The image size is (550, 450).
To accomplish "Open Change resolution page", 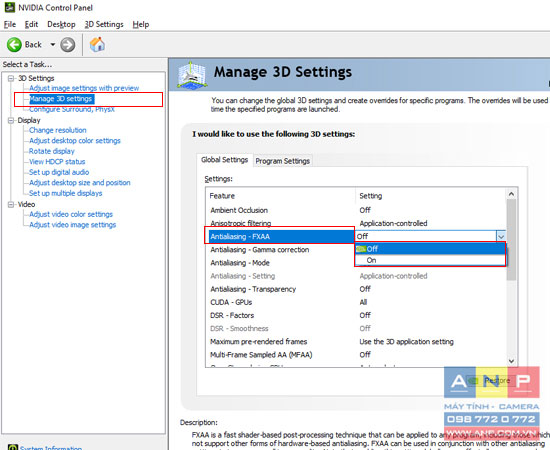I will 58,130.
